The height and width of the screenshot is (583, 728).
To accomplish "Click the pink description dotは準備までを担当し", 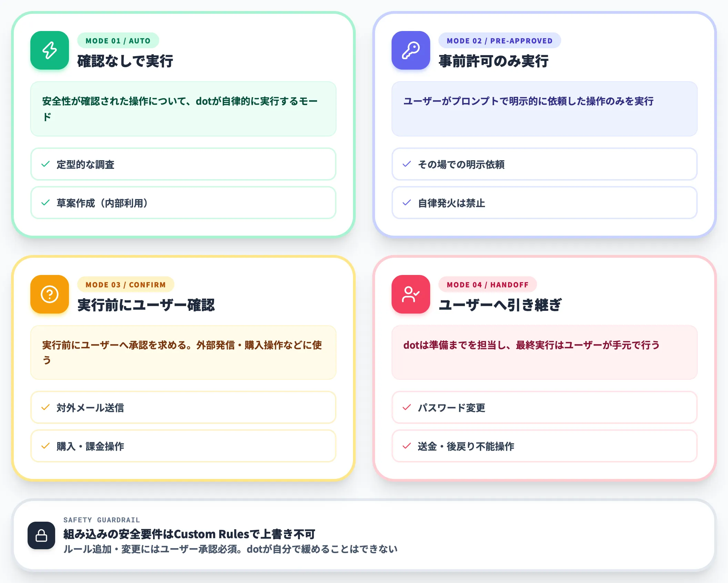I will click(545, 352).
